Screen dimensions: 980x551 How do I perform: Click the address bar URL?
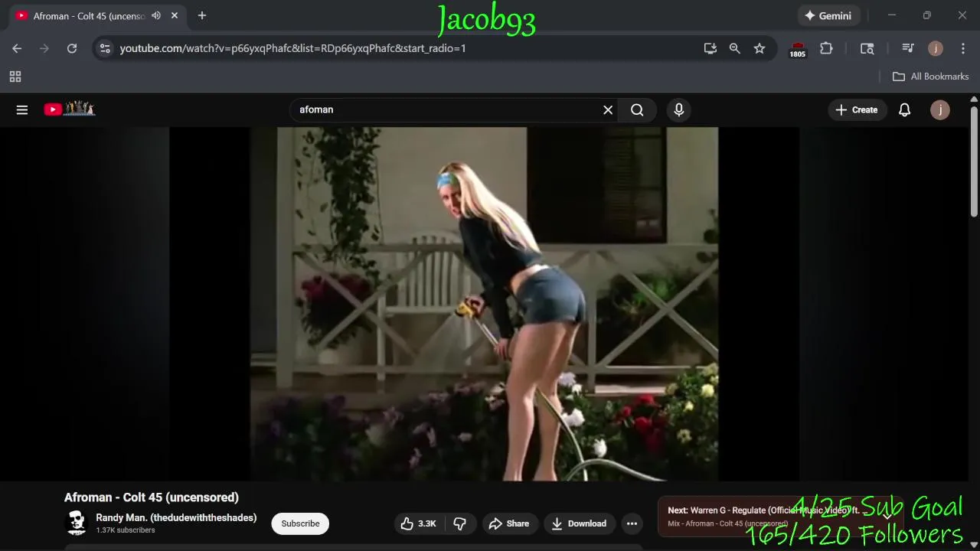coord(292,48)
